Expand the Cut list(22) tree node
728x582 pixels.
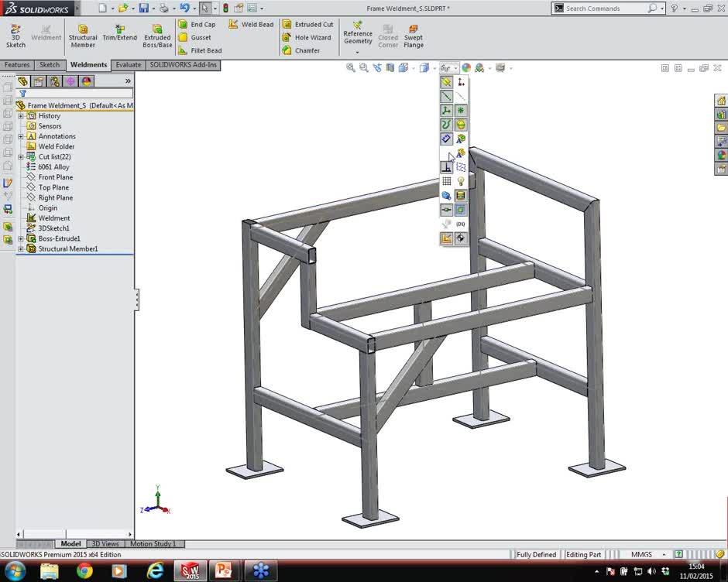click(19, 156)
